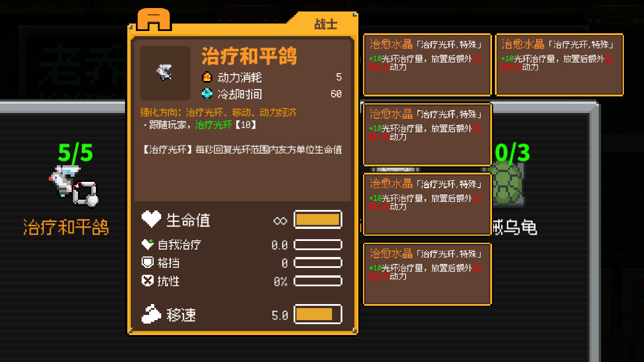Click the 动力消耗 power cost icon
Viewport: 644px width, 362px height.
pyautogui.click(x=207, y=77)
